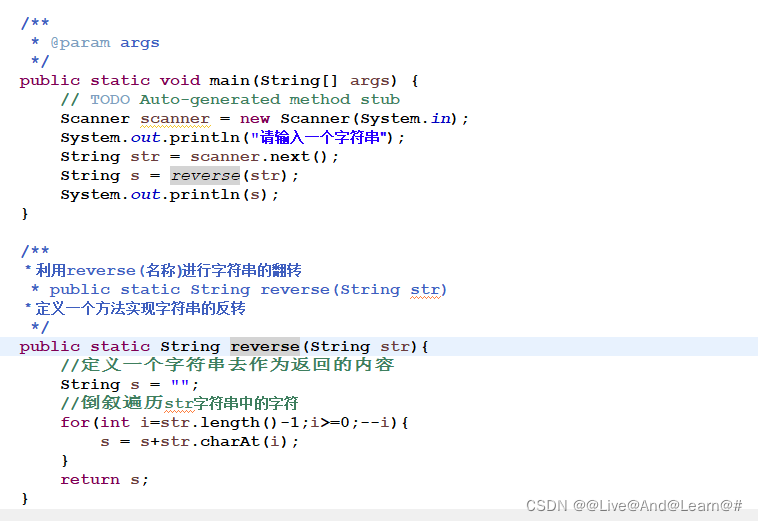Click the closing brace of the main method
This screenshot has height=521, width=758.
[x=25, y=214]
